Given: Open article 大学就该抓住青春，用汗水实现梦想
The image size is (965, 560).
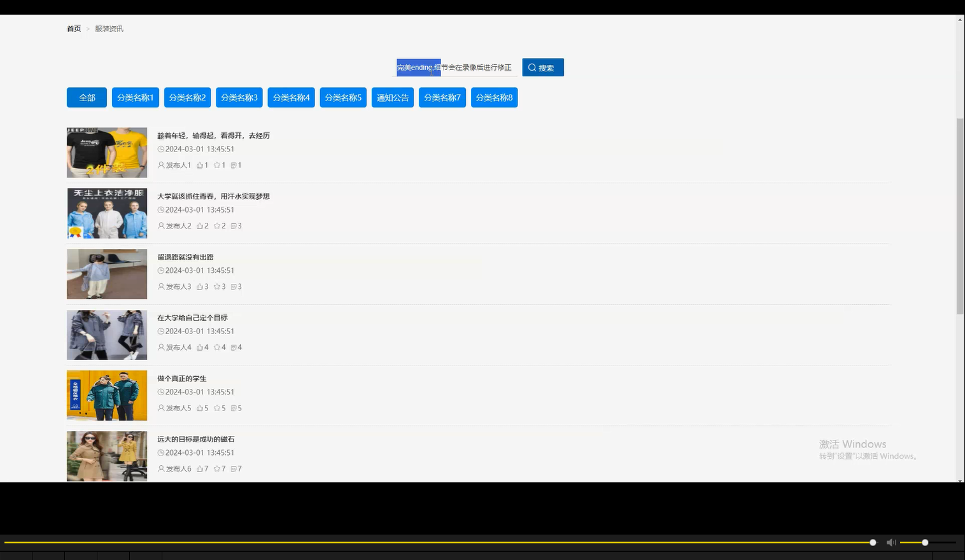Looking at the screenshot, I should pyautogui.click(x=213, y=196).
